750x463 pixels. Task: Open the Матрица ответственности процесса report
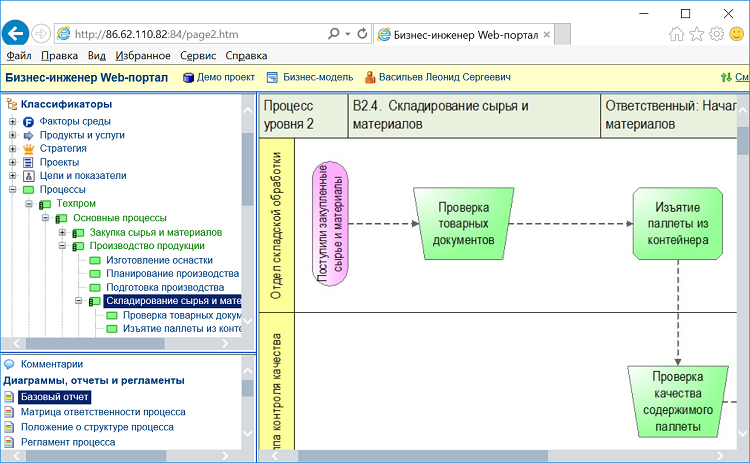[x=102, y=412]
